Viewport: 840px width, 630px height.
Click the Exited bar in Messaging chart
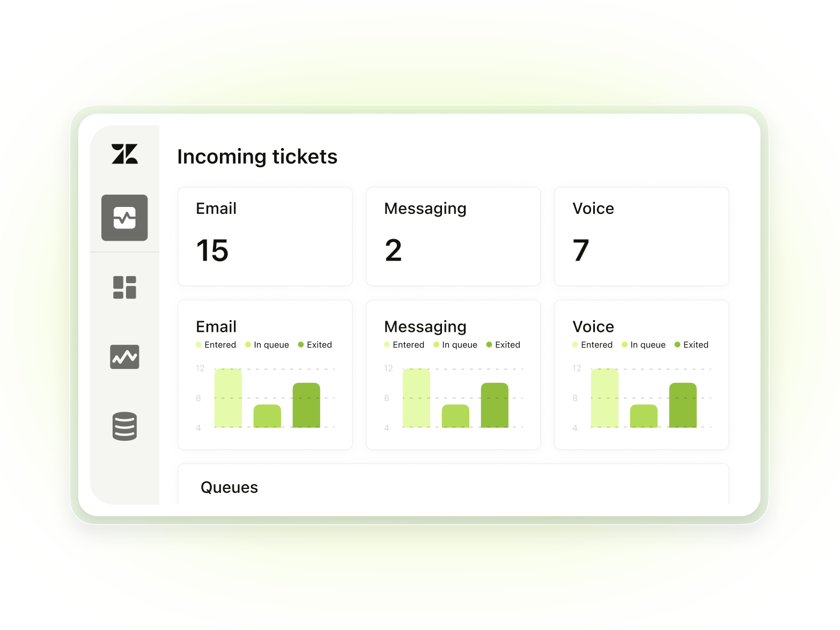coord(494,405)
